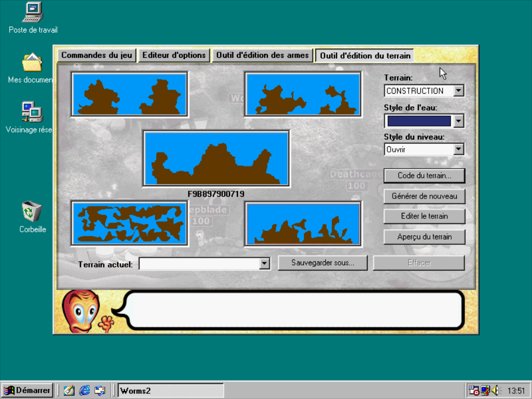Image resolution: width=532 pixels, height=399 pixels.
Task: Open the Terrain CONSTRUCTION combo box
Action: [424, 91]
